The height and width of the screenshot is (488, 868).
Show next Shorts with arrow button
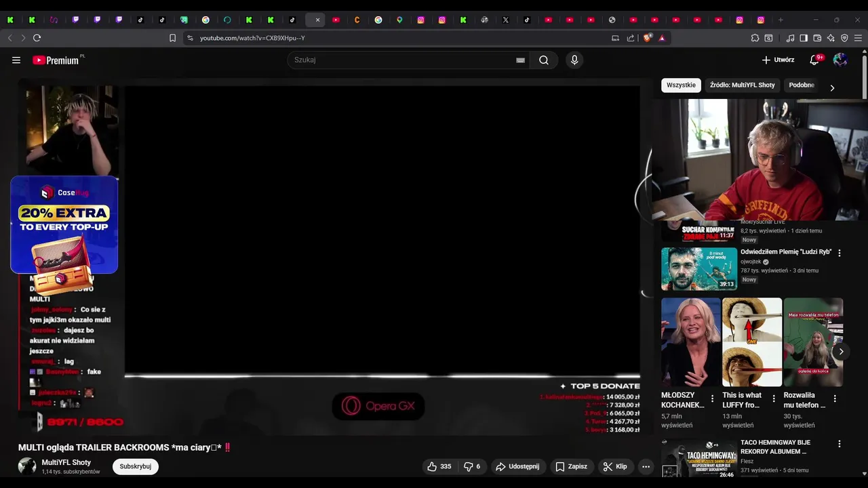point(841,351)
